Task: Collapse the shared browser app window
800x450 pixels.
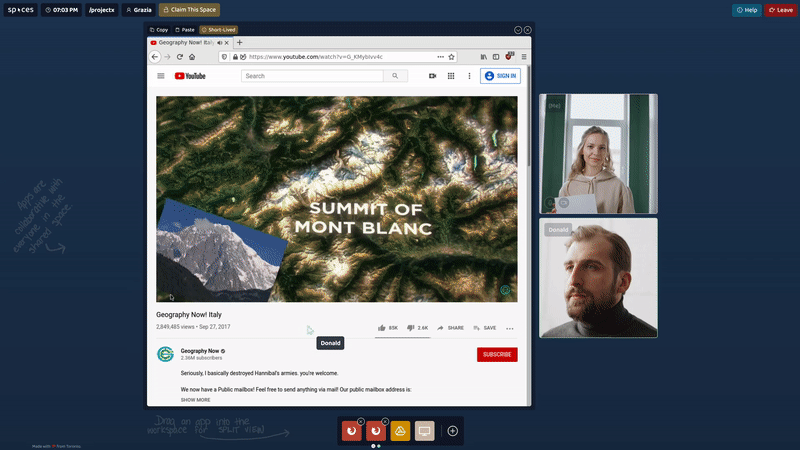Action: 518,30
